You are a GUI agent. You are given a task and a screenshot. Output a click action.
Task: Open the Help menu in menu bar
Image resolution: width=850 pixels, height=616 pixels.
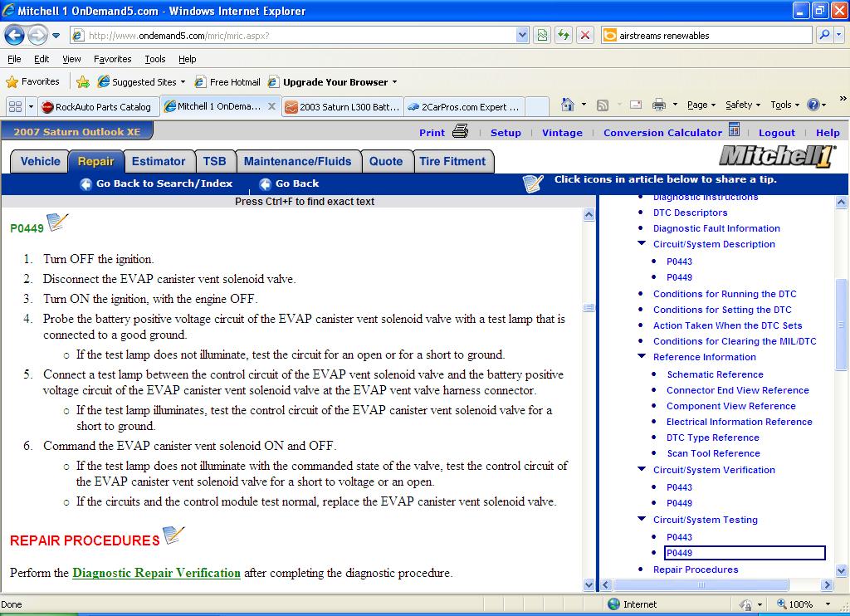(x=188, y=59)
